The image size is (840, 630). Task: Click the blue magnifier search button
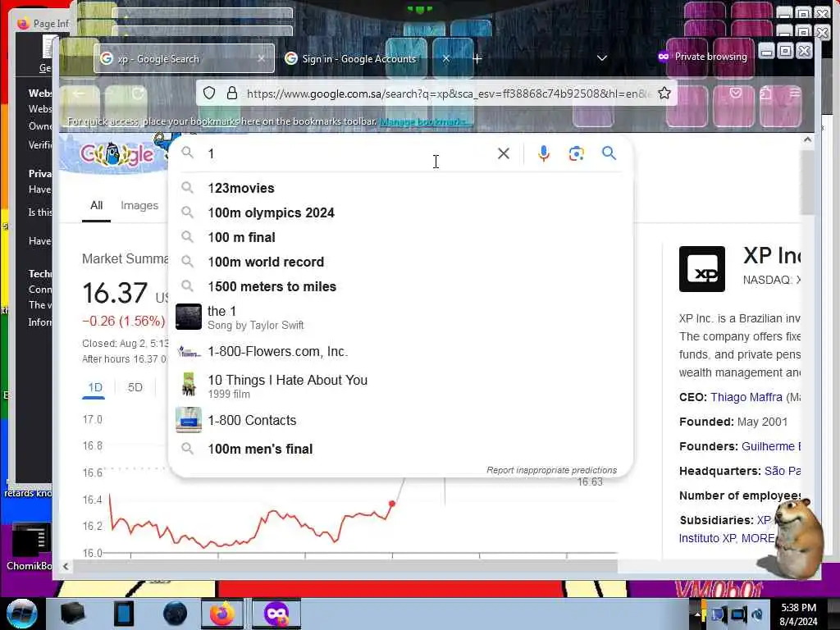click(609, 153)
